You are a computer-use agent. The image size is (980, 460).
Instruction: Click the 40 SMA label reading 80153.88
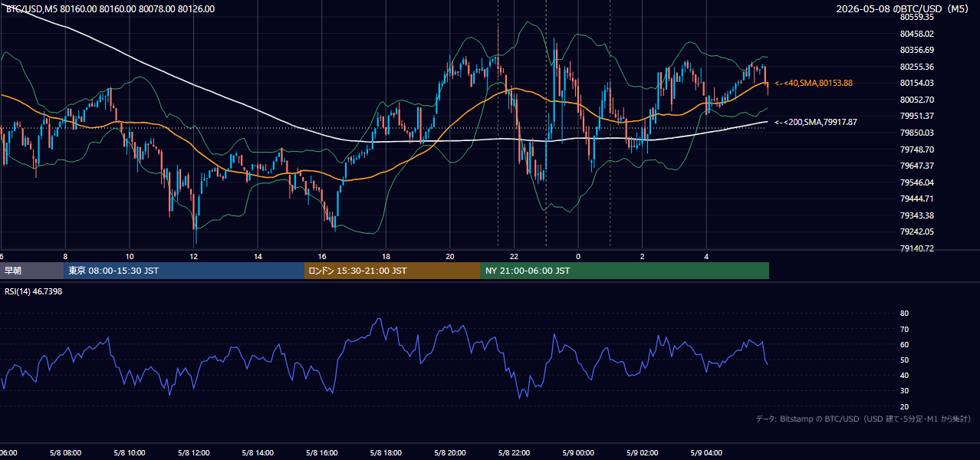pyautogui.click(x=814, y=83)
